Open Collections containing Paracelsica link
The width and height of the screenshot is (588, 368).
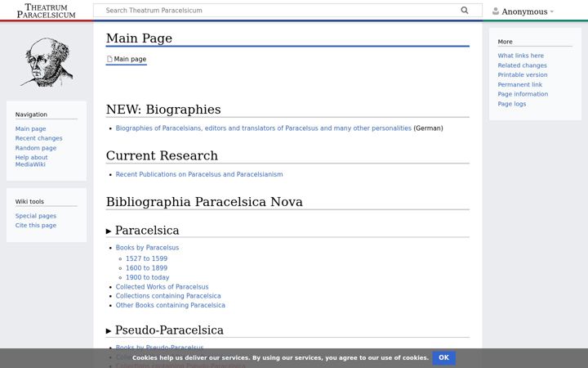click(x=168, y=296)
